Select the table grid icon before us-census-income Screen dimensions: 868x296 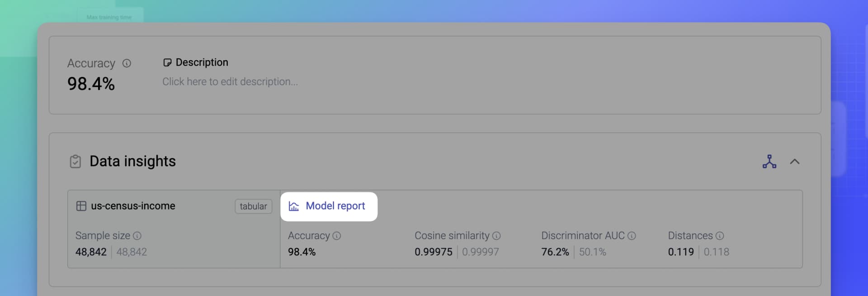[x=81, y=206]
